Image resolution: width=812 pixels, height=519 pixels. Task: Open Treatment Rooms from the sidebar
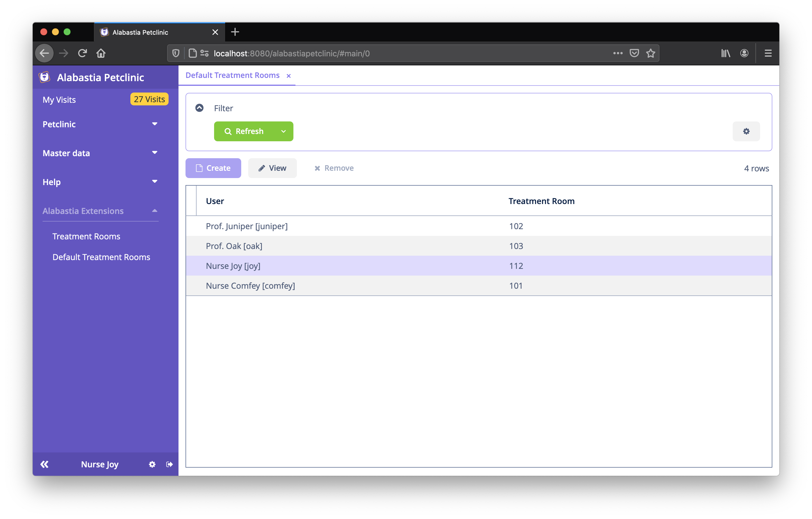click(86, 236)
